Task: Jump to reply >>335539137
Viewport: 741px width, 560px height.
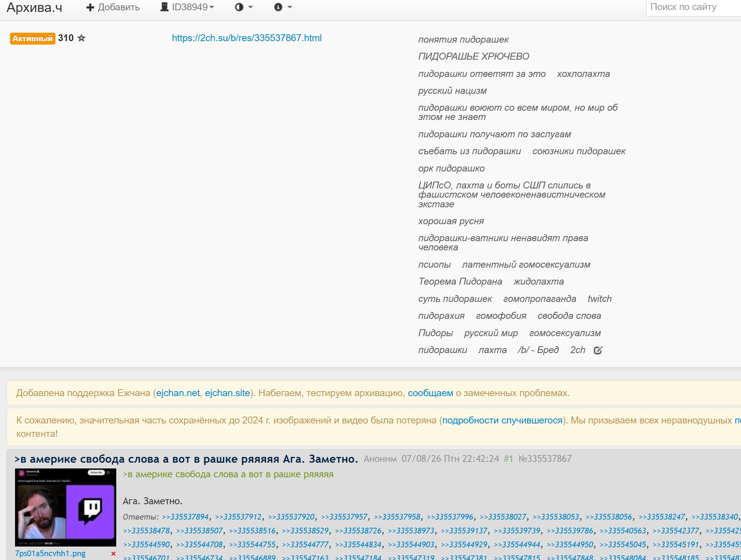Action: (464, 531)
